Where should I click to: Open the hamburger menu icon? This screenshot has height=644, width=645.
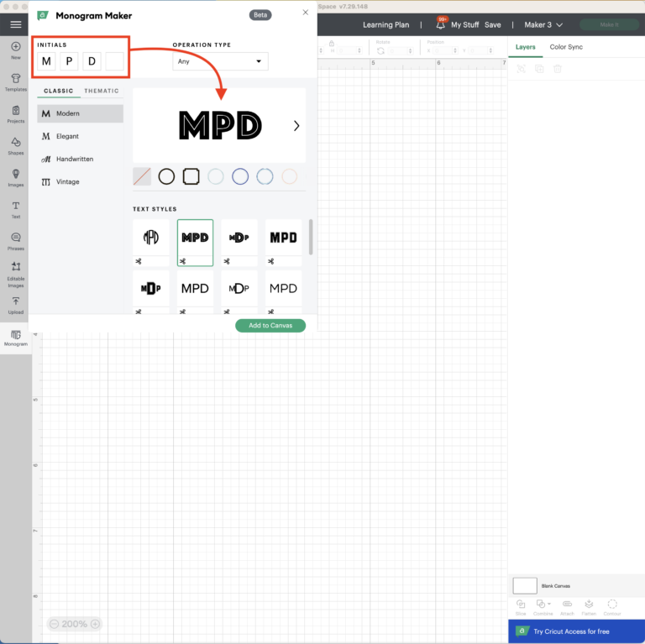16,24
